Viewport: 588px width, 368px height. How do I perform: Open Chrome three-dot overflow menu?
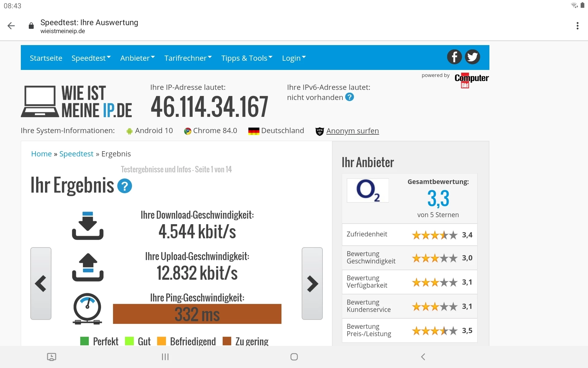coord(577,26)
